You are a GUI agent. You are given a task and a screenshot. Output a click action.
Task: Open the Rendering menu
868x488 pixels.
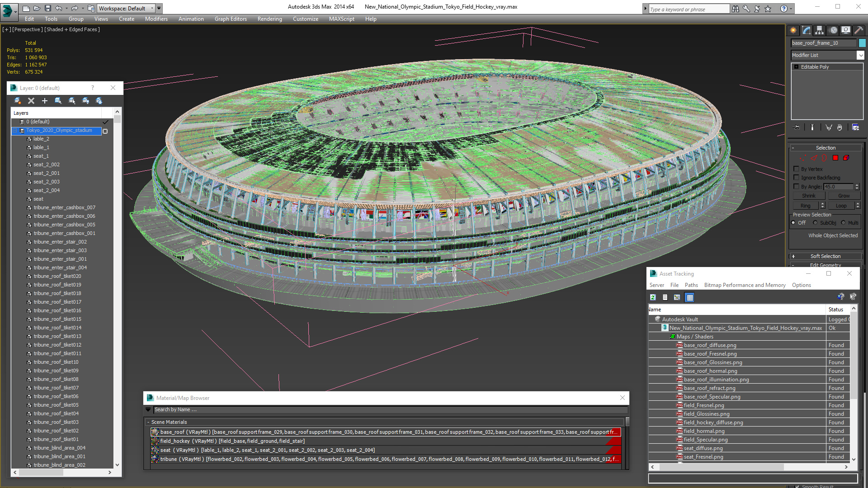(269, 19)
